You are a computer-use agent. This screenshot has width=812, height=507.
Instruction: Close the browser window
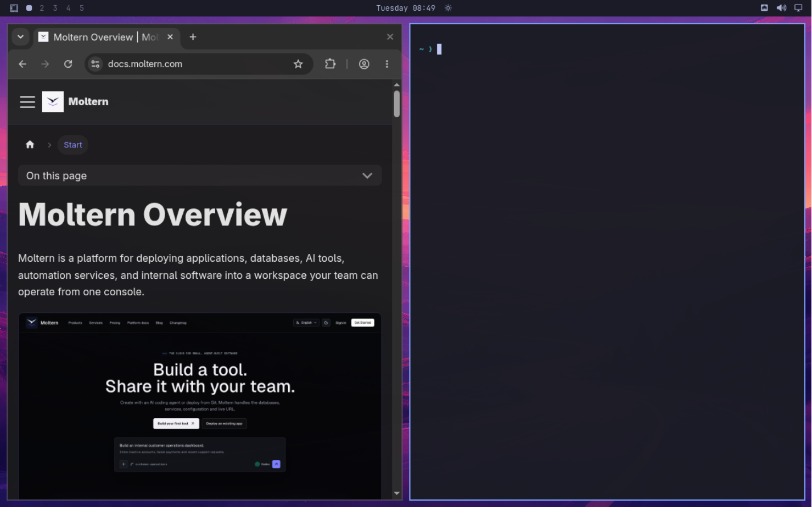[390, 37]
